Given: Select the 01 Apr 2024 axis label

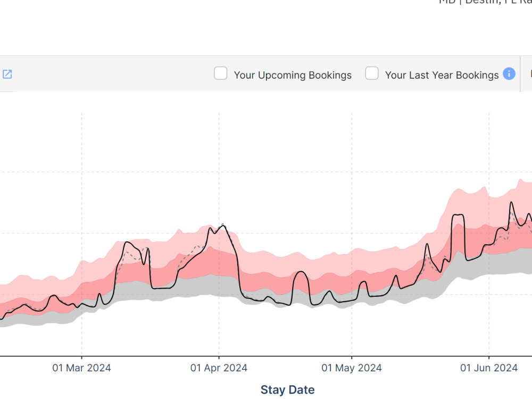Looking at the screenshot, I should pyautogui.click(x=219, y=368).
